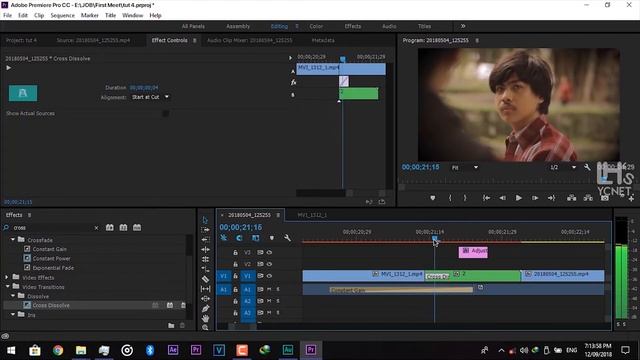This screenshot has width=640, height=360.
Task: Filter by YUV Effects icon
Action: pos(137,227)
